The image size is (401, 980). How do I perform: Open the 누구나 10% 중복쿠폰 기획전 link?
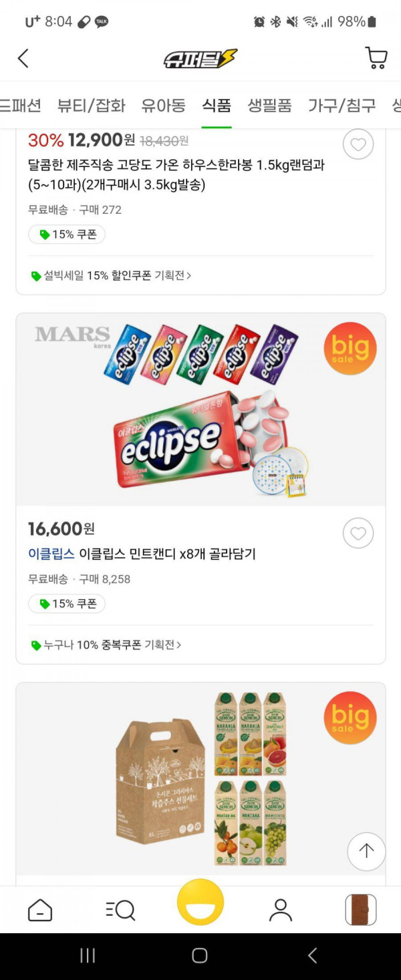[106, 645]
